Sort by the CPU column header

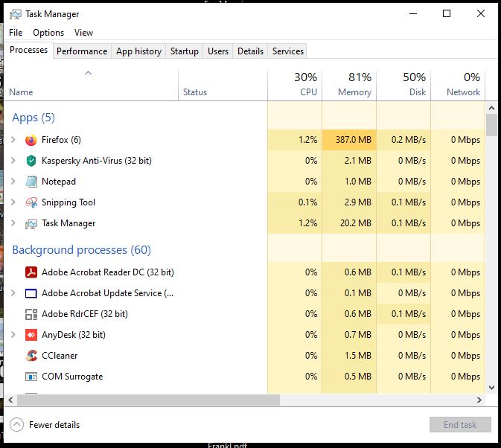[x=295, y=86]
